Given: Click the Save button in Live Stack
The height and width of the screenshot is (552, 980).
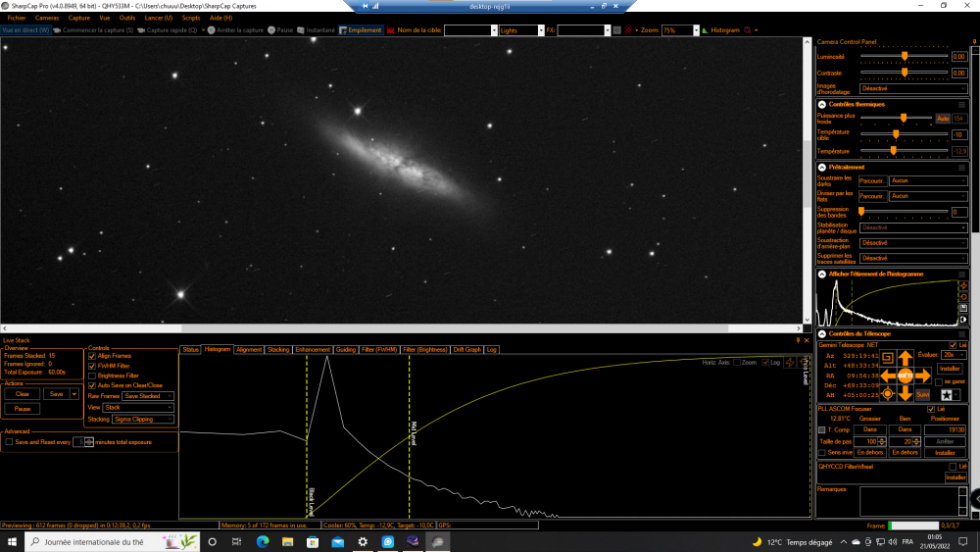Looking at the screenshot, I should pos(56,394).
